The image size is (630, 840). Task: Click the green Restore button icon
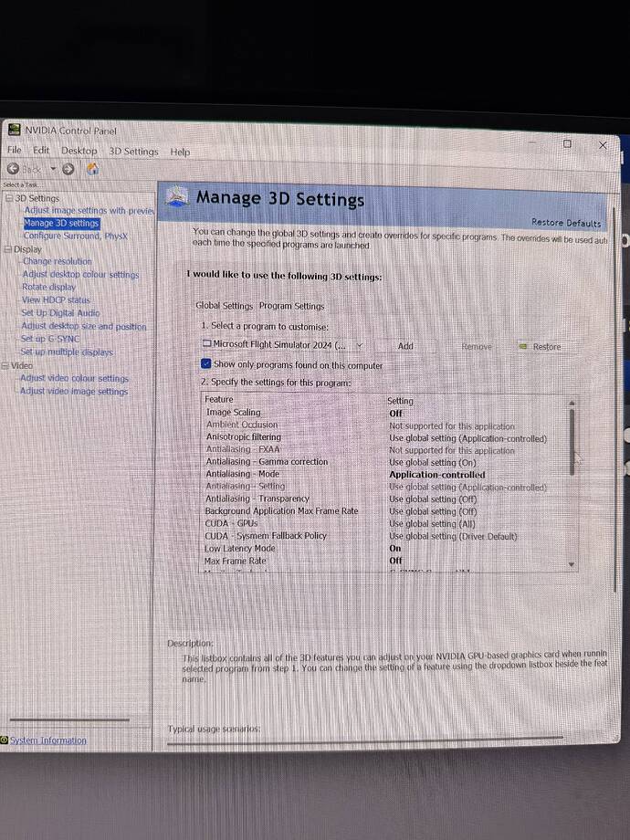[523, 347]
